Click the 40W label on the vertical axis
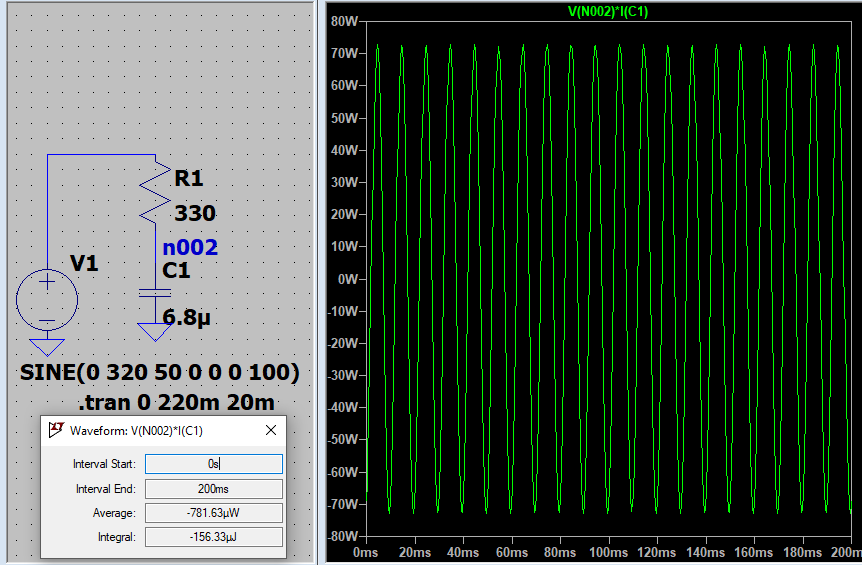 click(345, 150)
